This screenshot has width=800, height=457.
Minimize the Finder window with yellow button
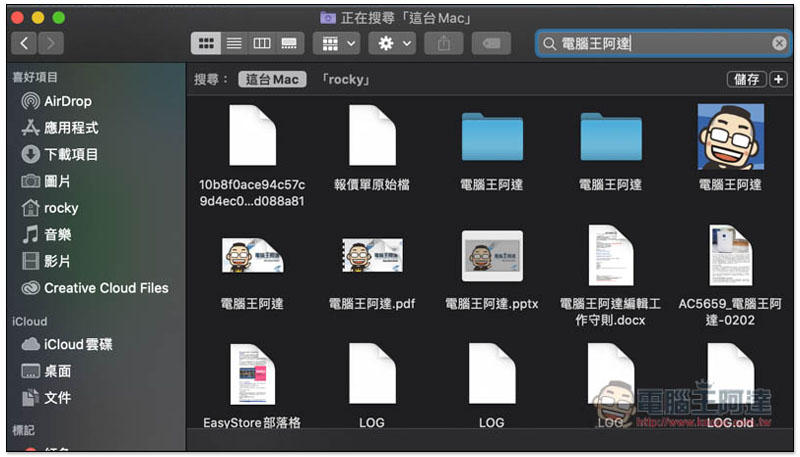point(38,18)
